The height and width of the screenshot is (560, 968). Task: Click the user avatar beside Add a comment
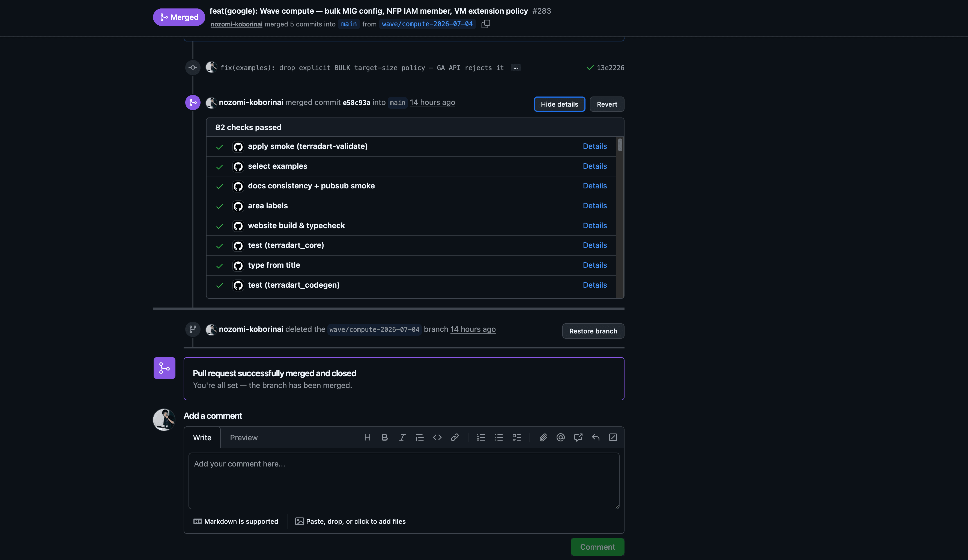164,420
